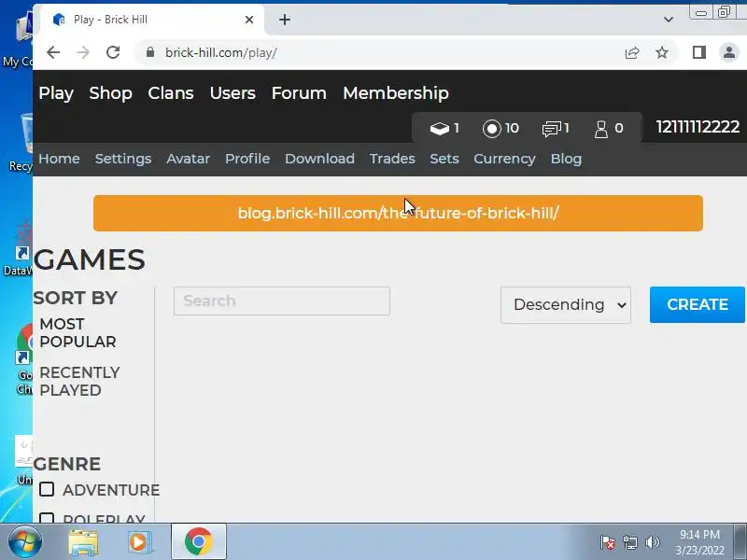This screenshot has height=560, width=747.
Task: Open Users in the top navigation
Action: [233, 93]
